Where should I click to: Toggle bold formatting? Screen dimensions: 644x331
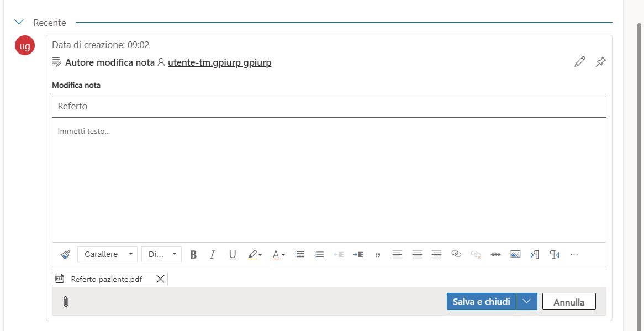tap(193, 254)
